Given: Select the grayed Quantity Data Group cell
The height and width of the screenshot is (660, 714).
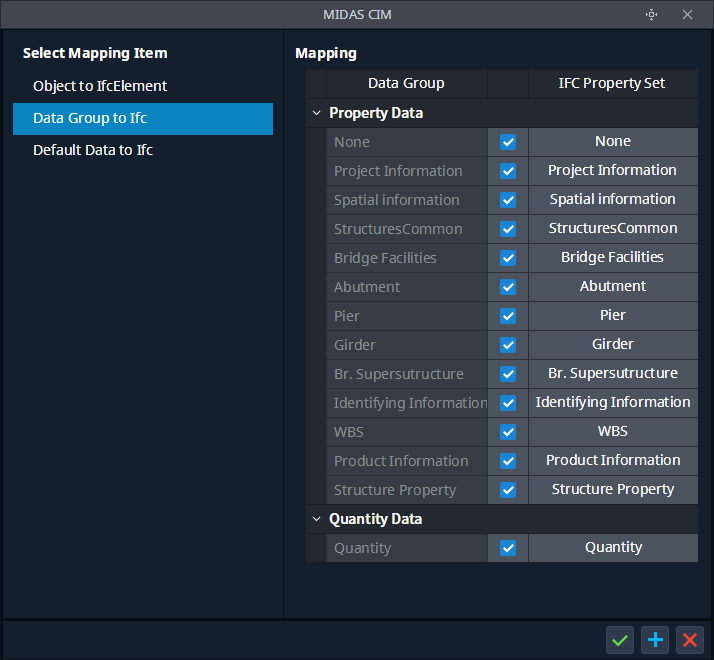Looking at the screenshot, I should (407, 548).
